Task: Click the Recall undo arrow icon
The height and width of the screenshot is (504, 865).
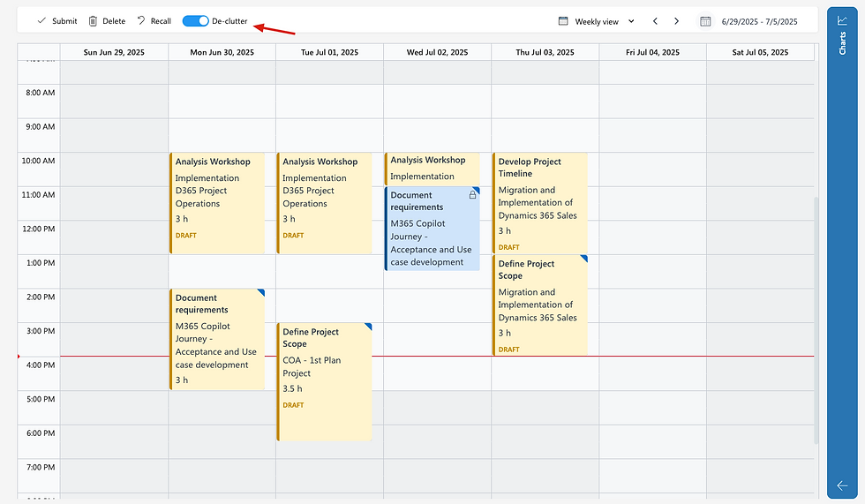Action: tap(141, 21)
